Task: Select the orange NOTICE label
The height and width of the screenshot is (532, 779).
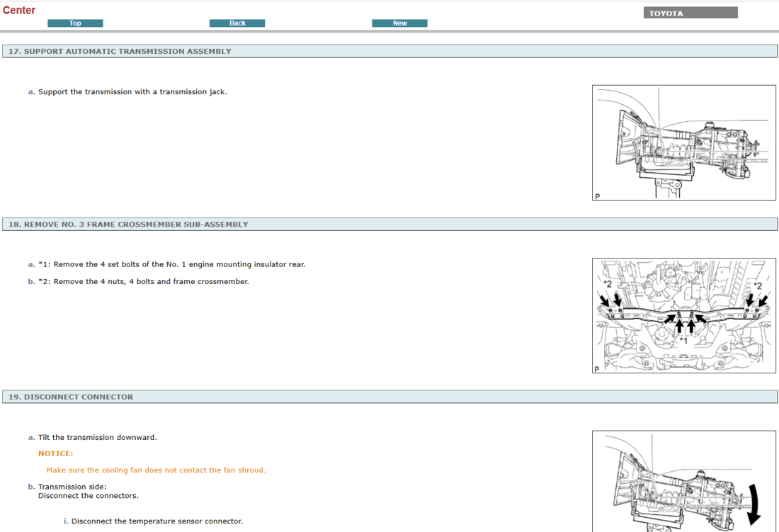Action: 55,453
